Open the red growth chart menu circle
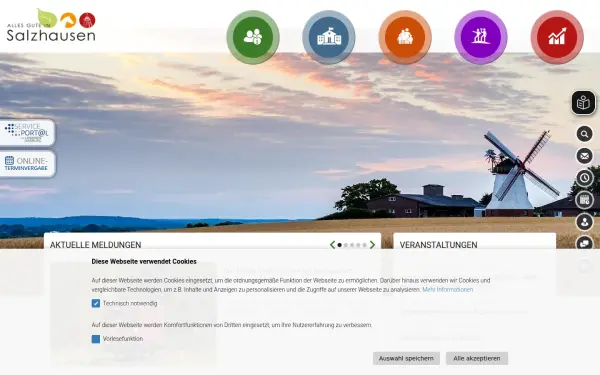 tap(557, 37)
